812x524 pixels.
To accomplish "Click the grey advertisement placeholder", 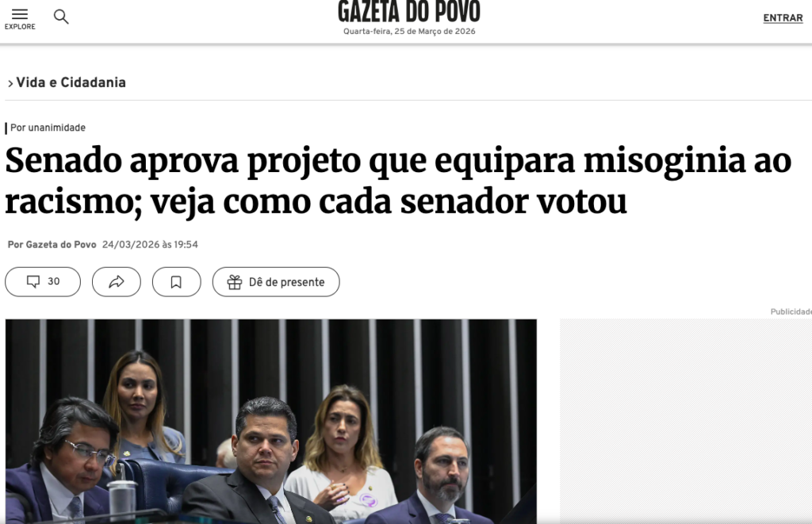I will click(x=686, y=422).
